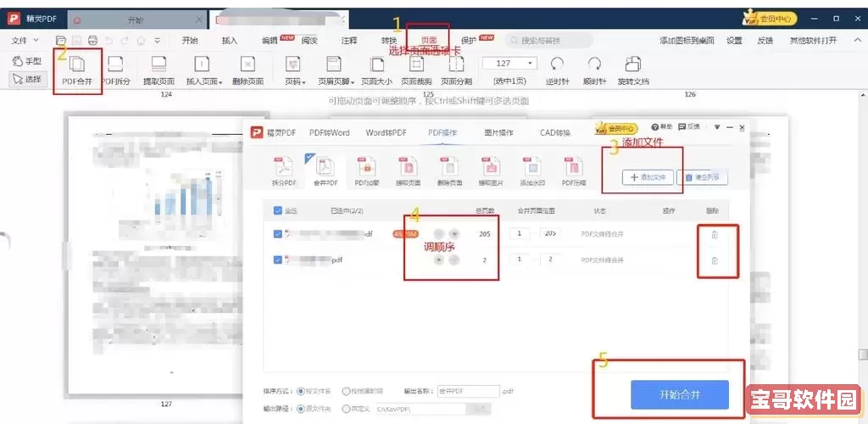Click the 页面分割 page split tool
This screenshot has height=424, width=868.
click(x=456, y=70)
